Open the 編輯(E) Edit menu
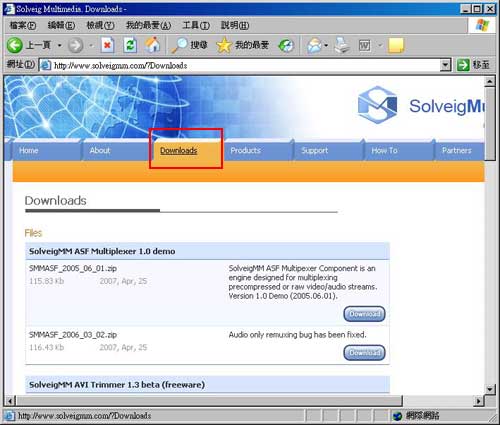Viewport: 500px width, 425px height. [x=61, y=25]
